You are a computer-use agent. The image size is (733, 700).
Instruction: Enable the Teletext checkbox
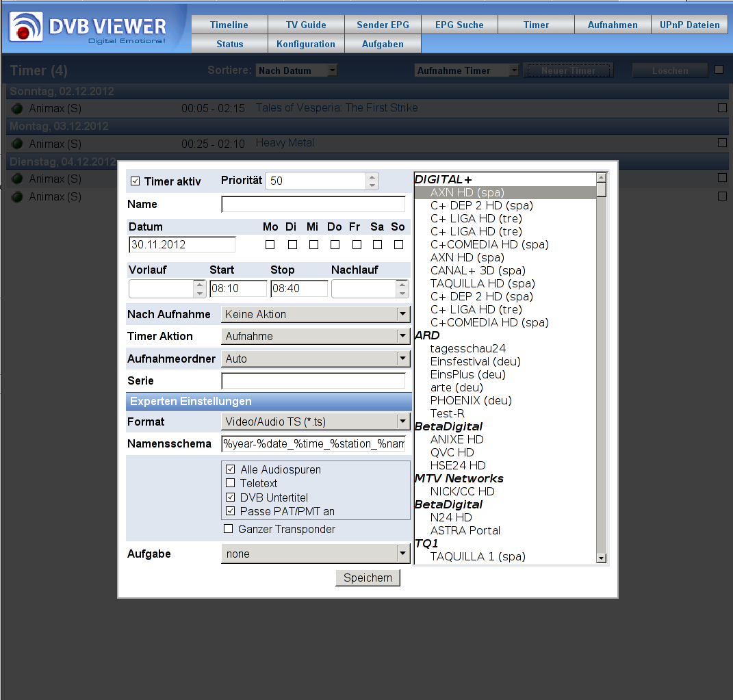[x=230, y=483]
